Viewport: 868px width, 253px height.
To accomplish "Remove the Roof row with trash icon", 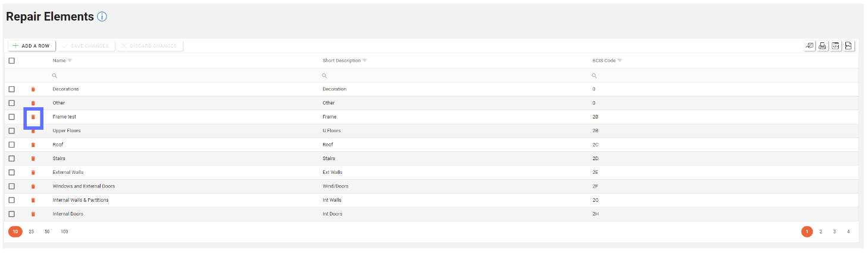I will (33, 145).
